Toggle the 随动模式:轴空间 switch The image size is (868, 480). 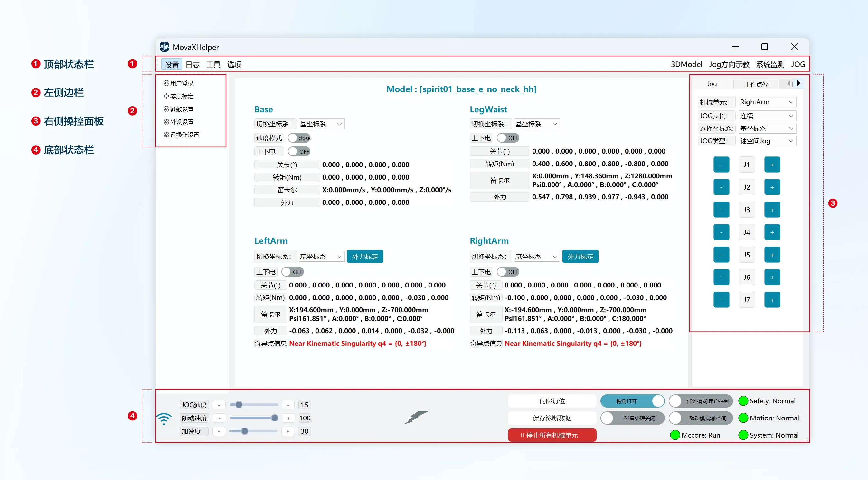tap(701, 419)
